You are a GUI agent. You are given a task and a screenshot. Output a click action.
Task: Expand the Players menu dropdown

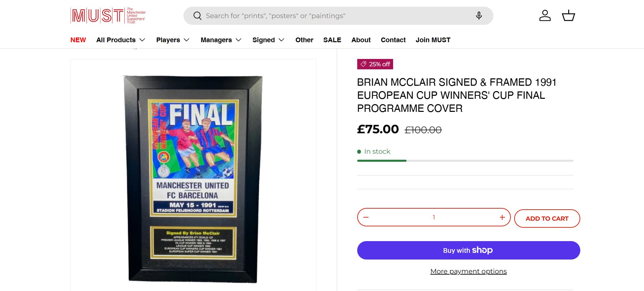pos(173,40)
